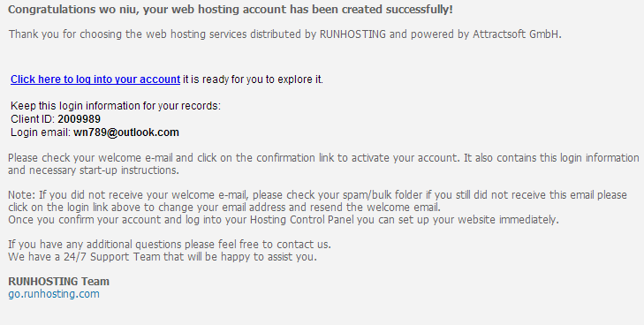The width and height of the screenshot is (644, 325).
Task: Click the 'Once you confirm your account' sentence
Action: click(x=284, y=220)
